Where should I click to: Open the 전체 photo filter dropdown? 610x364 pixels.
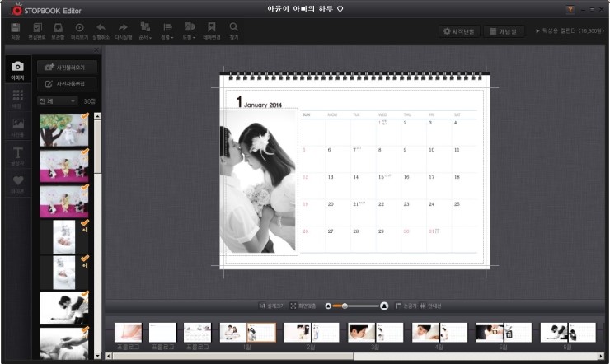tap(57, 100)
